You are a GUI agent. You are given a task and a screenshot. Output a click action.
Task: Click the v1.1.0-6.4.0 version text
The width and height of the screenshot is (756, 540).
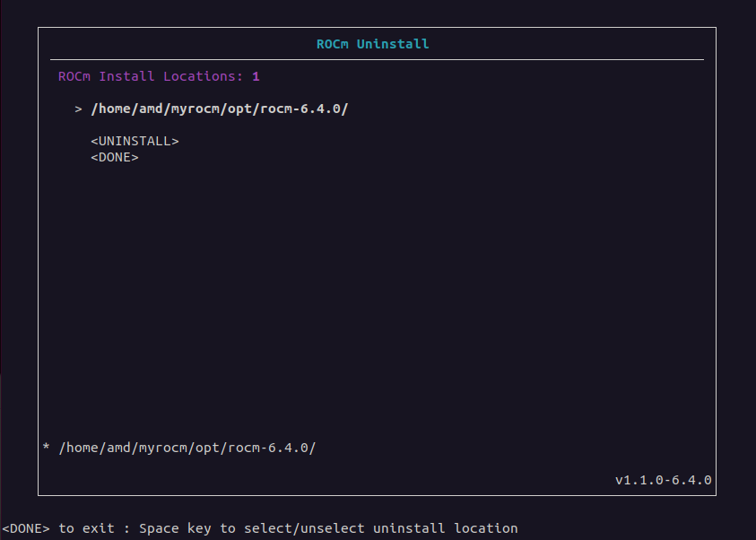tap(663, 480)
